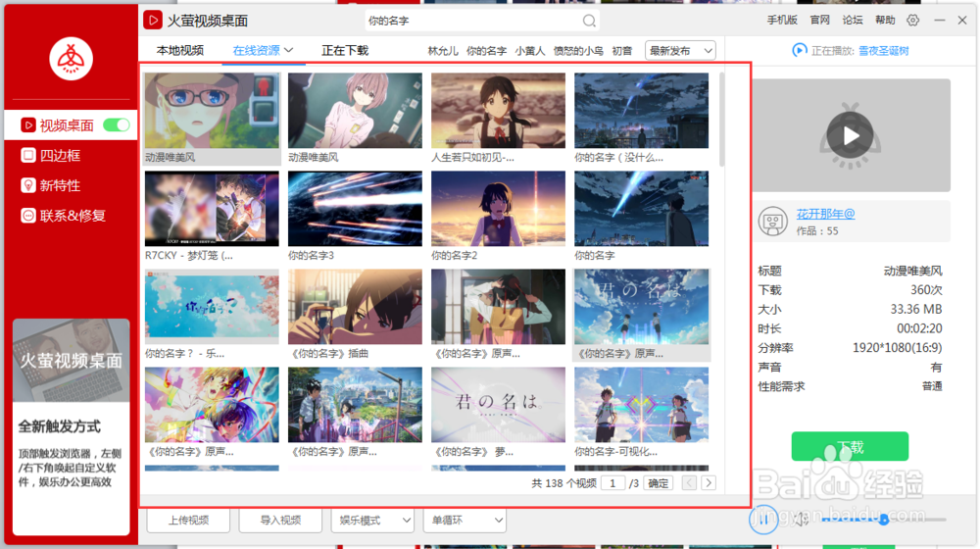The image size is (980, 549).
Task: Click the 确定 page confirm button
Action: click(659, 482)
